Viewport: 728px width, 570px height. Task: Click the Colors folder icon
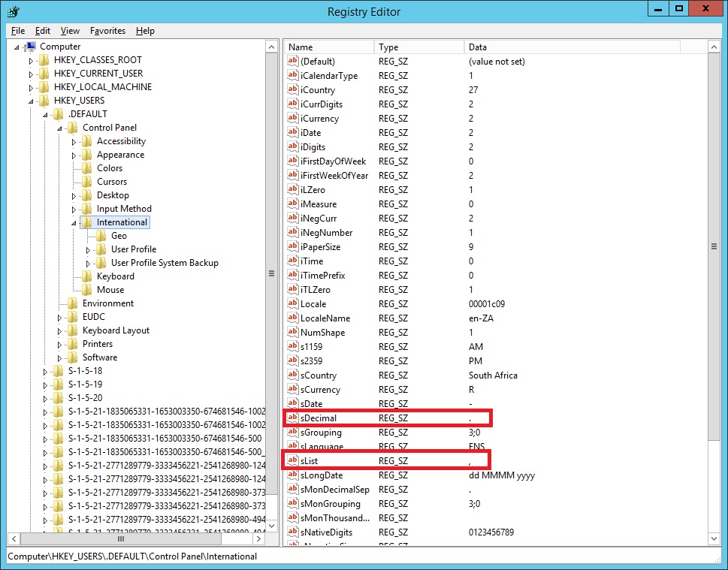pos(87,168)
